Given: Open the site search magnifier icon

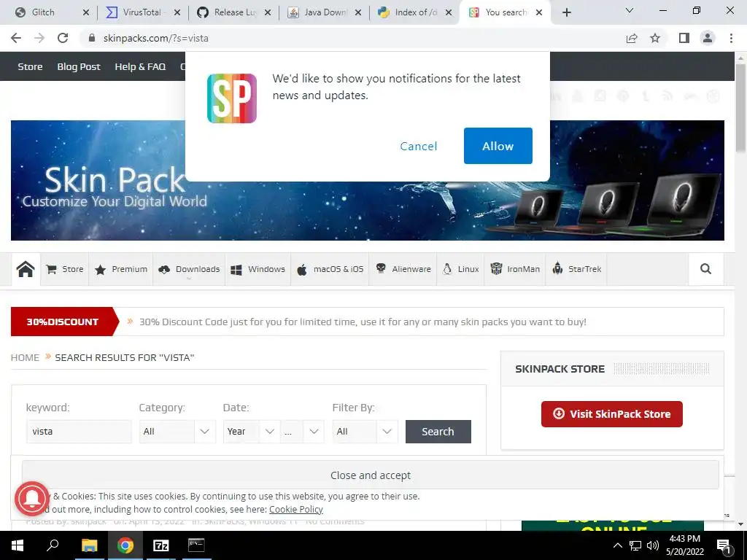Looking at the screenshot, I should [x=705, y=269].
